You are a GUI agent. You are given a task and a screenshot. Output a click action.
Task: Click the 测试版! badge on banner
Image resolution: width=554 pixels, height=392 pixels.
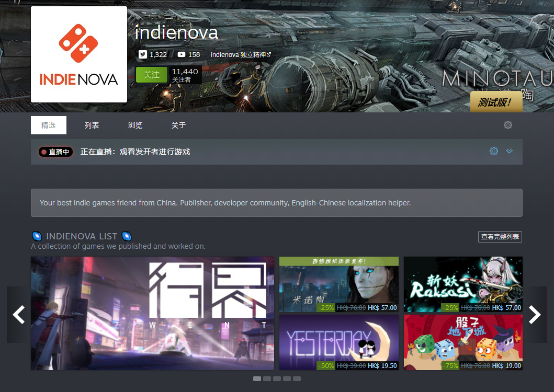pyautogui.click(x=496, y=102)
